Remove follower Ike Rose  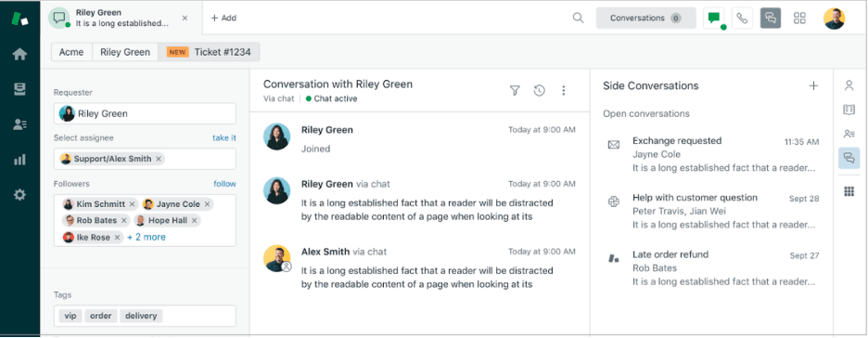[118, 237]
